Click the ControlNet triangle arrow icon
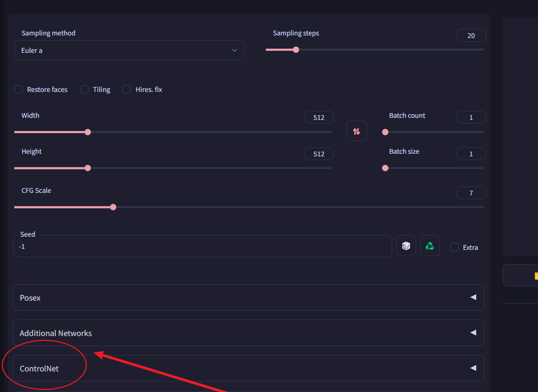Screen dimensions: 538x392 click(x=473, y=368)
